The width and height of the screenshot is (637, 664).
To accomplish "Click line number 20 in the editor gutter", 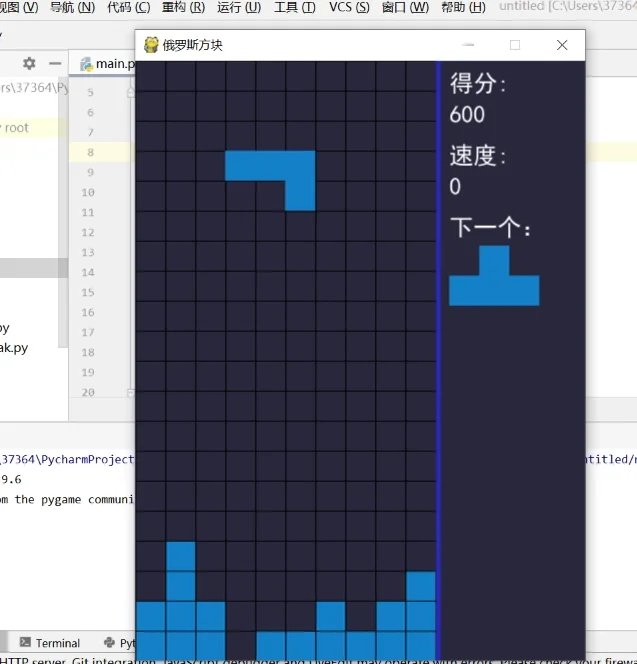I will coord(88,393).
